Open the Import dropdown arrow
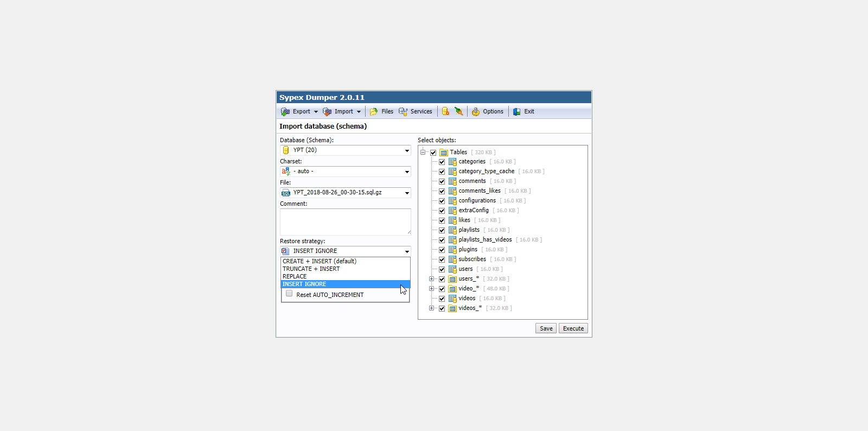Viewport: 868px width, 431px height. 359,112
